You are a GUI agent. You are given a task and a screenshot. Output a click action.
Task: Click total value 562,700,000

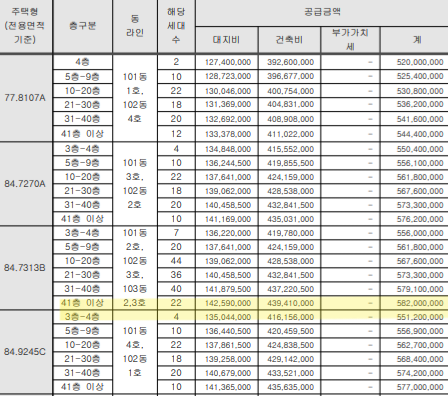420,345
